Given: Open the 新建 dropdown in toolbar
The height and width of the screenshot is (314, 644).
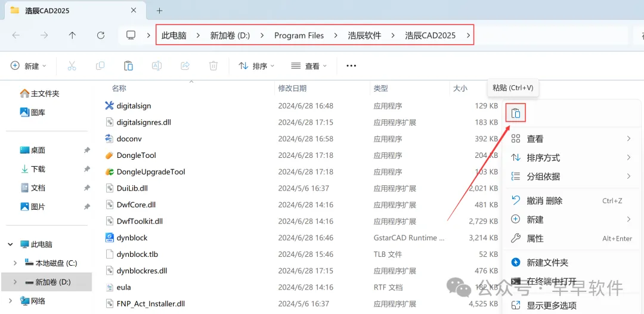Looking at the screenshot, I should pyautogui.click(x=29, y=66).
